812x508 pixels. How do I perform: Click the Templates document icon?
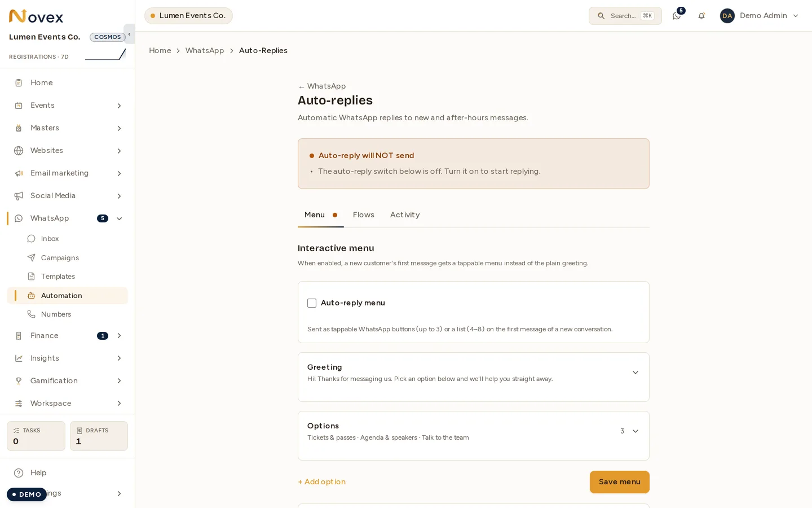click(32, 277)
